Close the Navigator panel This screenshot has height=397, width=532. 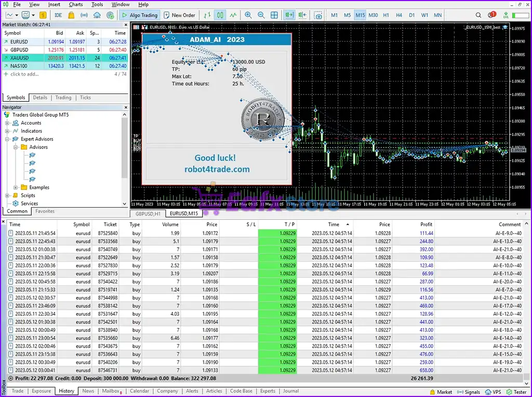pyautogui.click(x=126, y=107)
